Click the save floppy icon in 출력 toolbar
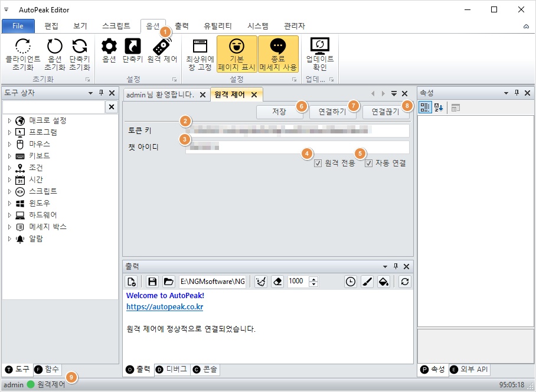Image resolution: width=536 pixels, height=392 pixels. point(152,282)
